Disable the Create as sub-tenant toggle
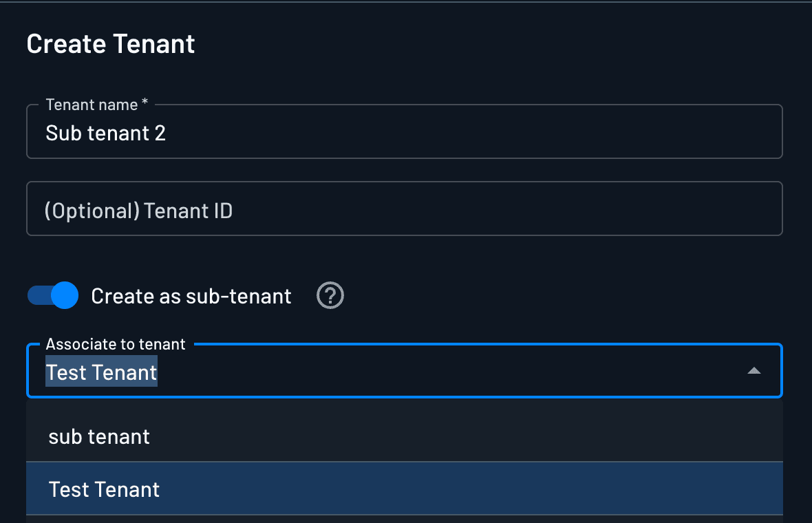The image size is (812, 523). coord(52,295)
